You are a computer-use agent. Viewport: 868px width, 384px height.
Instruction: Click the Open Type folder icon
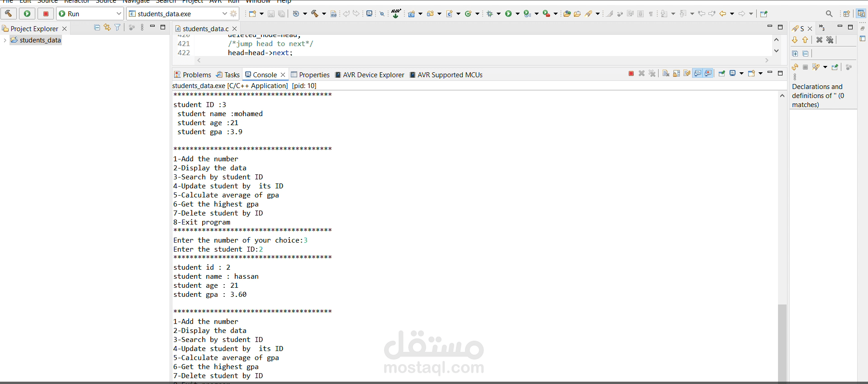point(567,14)
